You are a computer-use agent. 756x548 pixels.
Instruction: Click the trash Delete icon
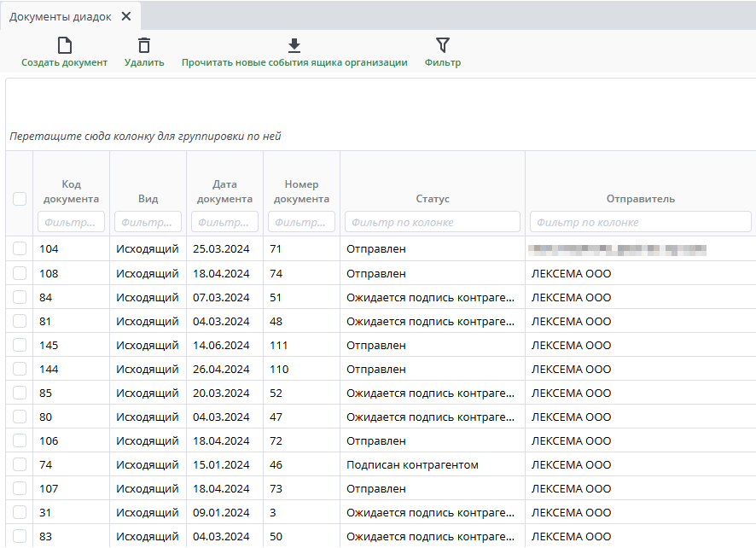click(x=144, y=46)
